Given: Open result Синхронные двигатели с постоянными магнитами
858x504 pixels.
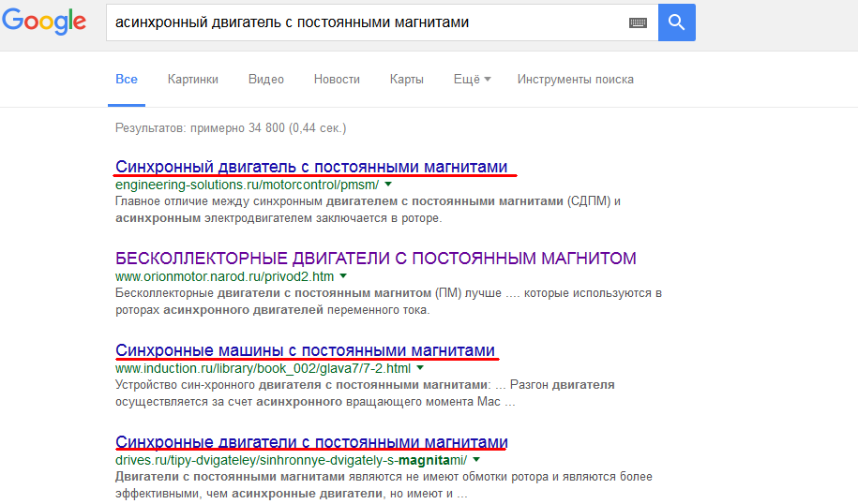Looking at the screenshot, I should pyautogui.click(x=311, y=441).
